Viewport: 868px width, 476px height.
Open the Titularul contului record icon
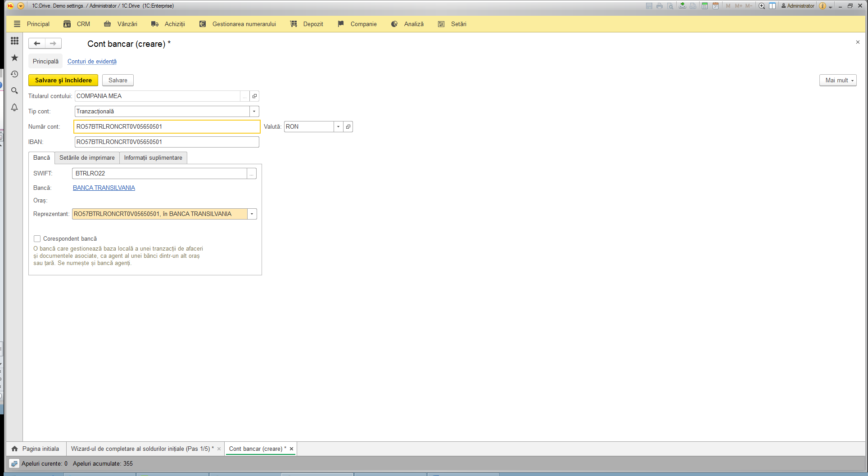(254, 96)
